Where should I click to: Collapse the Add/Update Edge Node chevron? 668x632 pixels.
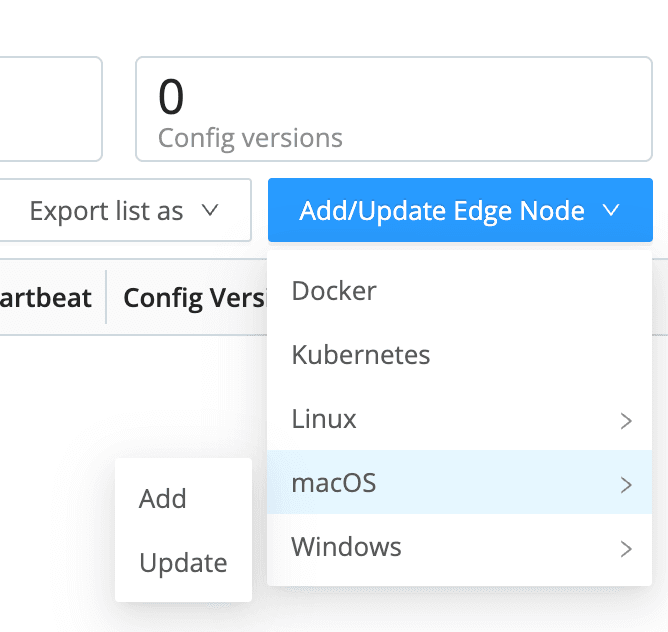coord(612,211)
